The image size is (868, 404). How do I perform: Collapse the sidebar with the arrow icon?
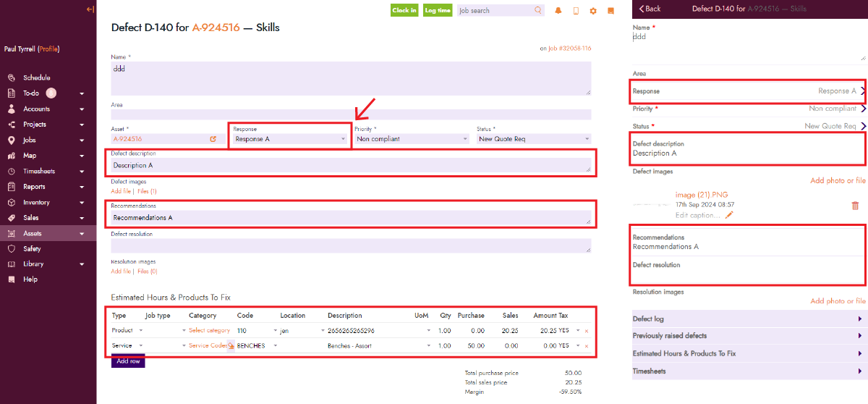tap(90, 9)
